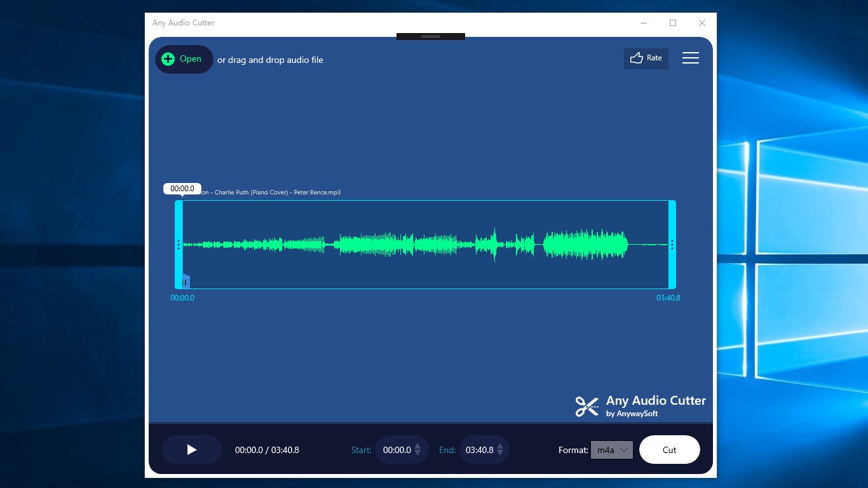Viewport: 868px width, 488px height.
Task: Click the Format dropdown arrow
Action: pyautogui.click(x=624, y=450)
